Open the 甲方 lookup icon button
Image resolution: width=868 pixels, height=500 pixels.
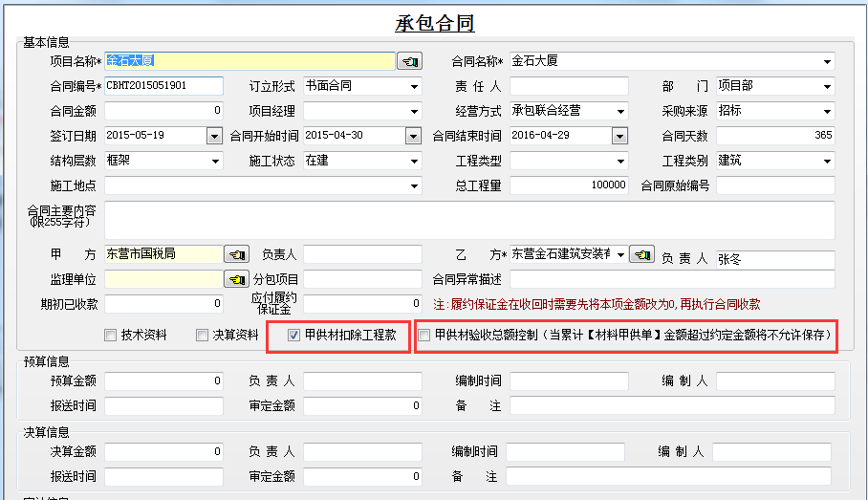[x=235, y=255]
